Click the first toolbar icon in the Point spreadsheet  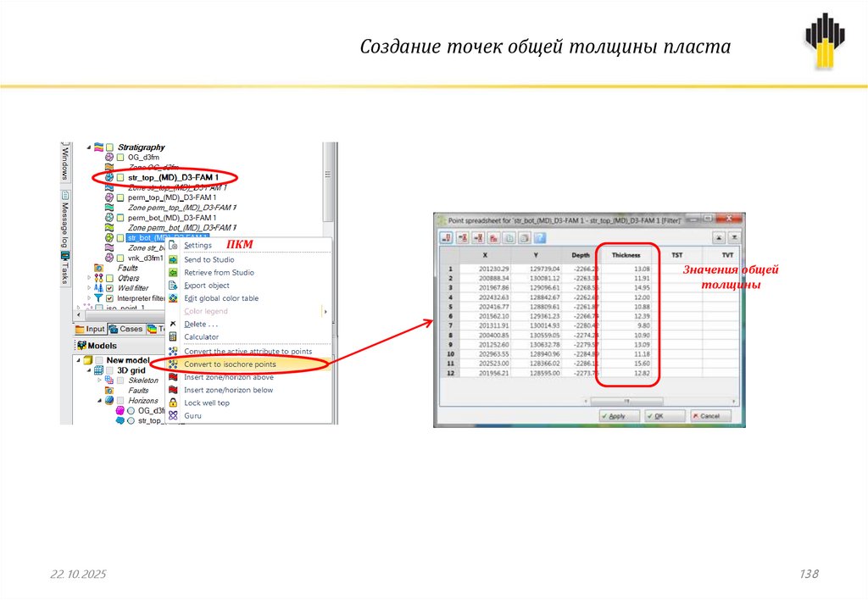(447, 238)
